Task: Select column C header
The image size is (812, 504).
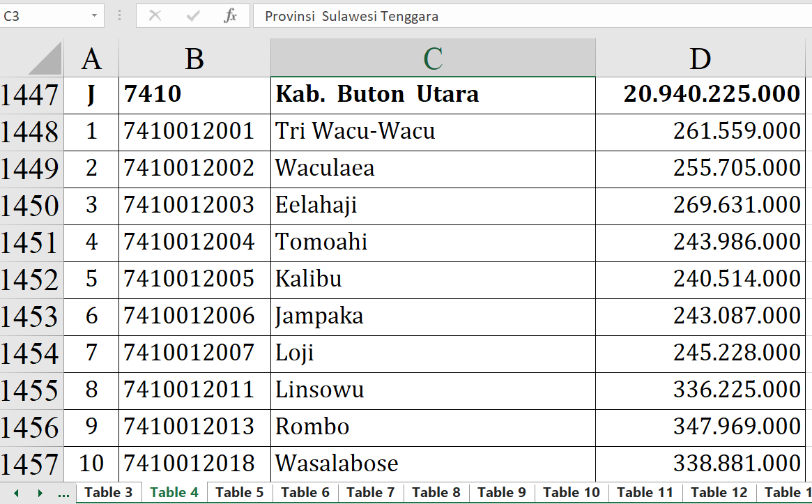Action: tap(433, 59)
